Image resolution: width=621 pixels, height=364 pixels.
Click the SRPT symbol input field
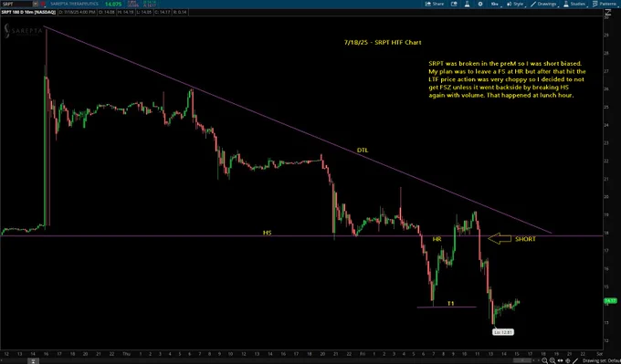[x=16, y=4]
